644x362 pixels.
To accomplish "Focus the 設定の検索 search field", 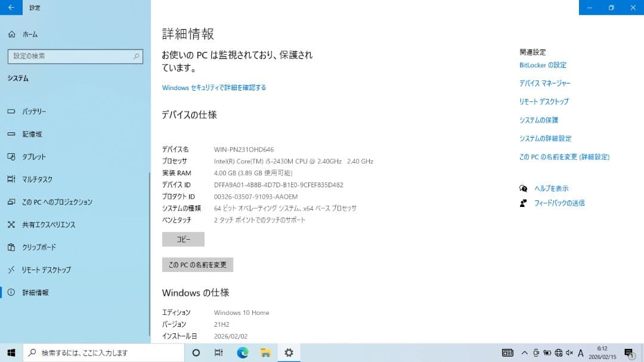I will click(75, 56).
